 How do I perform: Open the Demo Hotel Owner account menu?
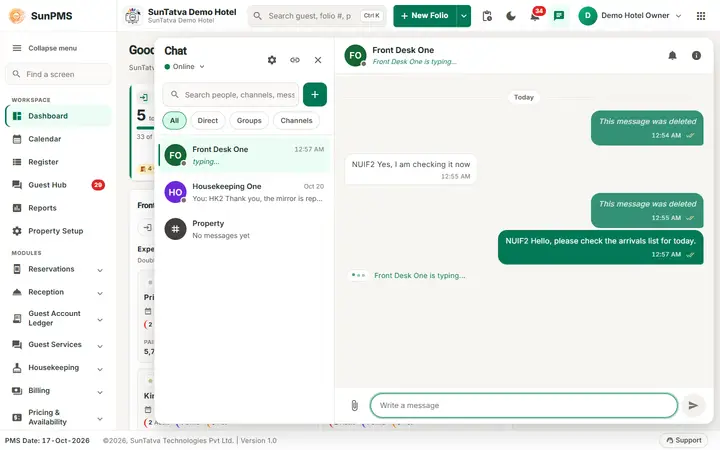(630, 16)
